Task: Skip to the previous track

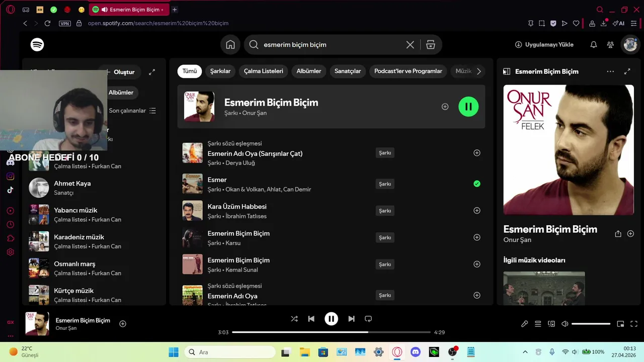Action: (x=311, y=319)
